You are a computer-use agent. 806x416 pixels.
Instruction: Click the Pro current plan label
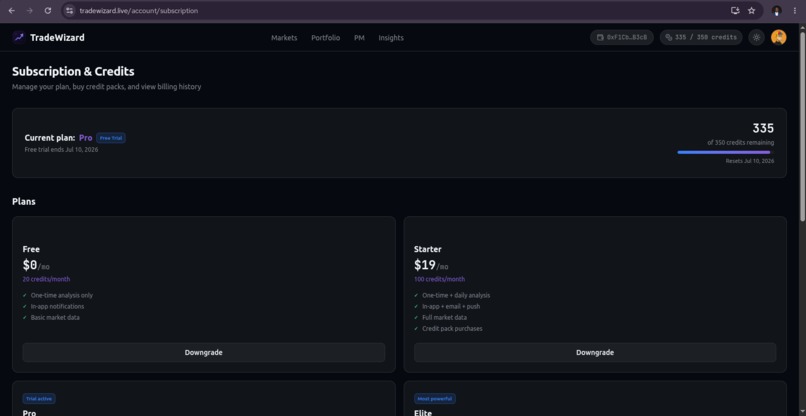click(x=86, y=138)
